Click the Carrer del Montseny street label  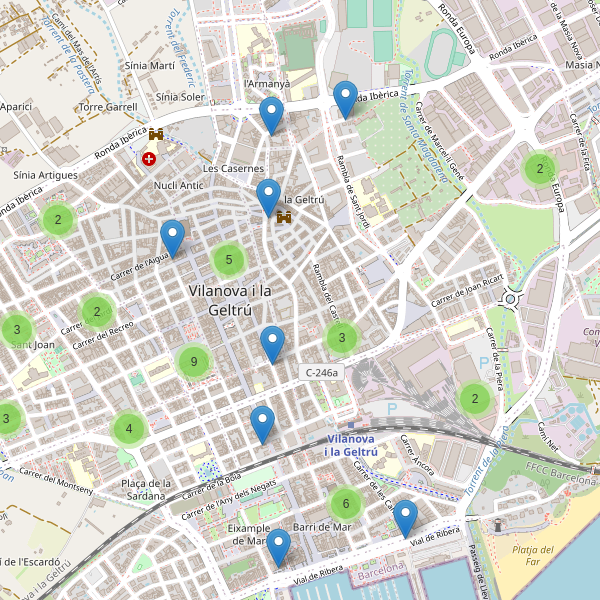coord(56,481)
